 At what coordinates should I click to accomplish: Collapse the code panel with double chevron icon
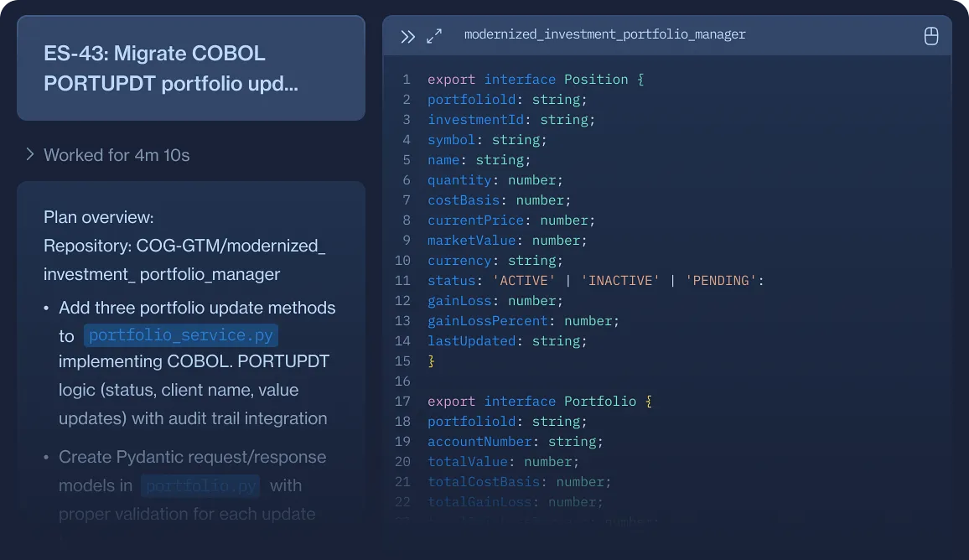[x=407, y=37]
